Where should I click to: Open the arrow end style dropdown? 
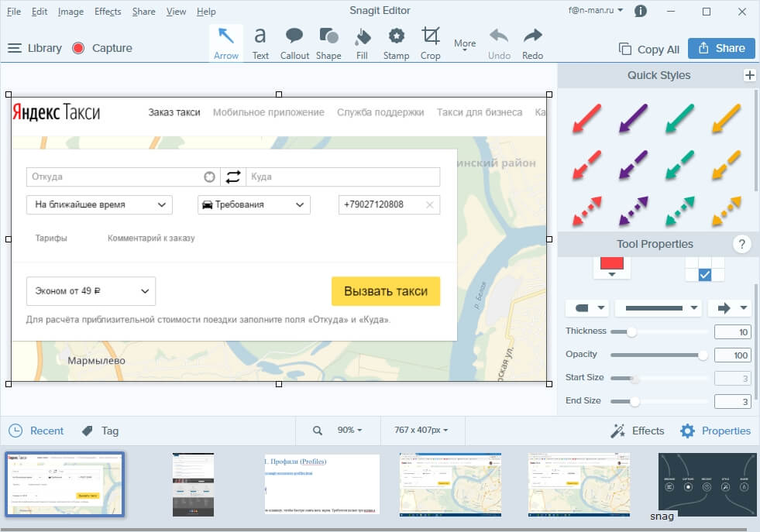[x=730, y=308]
